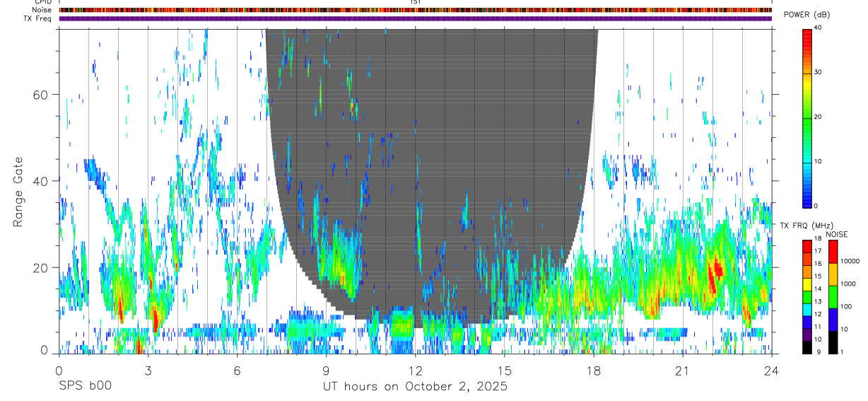The height and width of the screenshot is (401, 868).
Task: Click the yellow 14–15 MHz TX FRQ swatch
Action: coord(807,284)
